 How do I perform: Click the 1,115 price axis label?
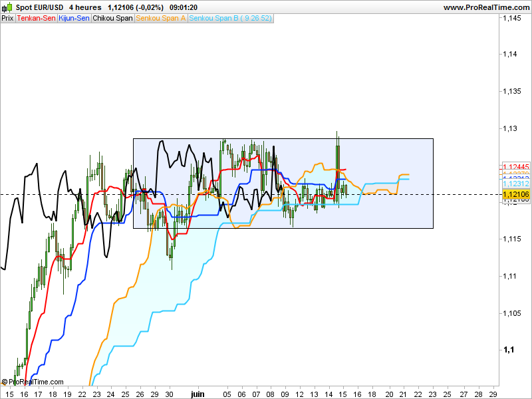pos(512,239)
